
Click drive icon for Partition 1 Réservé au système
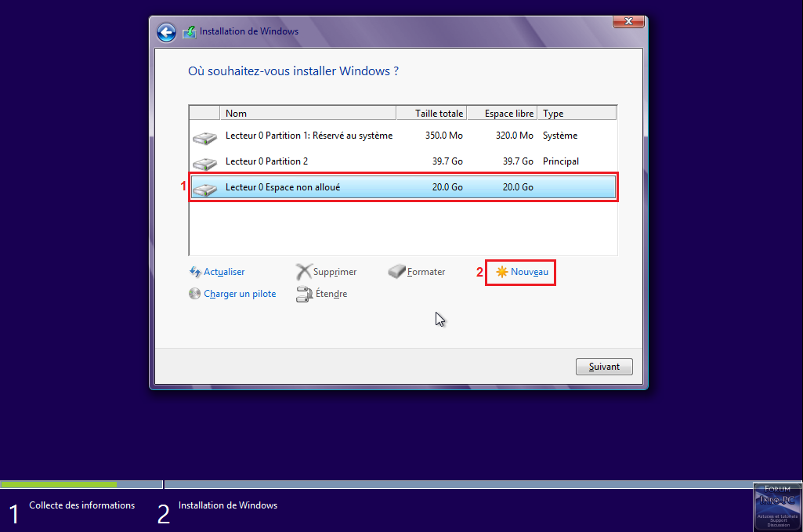[204, 137]
